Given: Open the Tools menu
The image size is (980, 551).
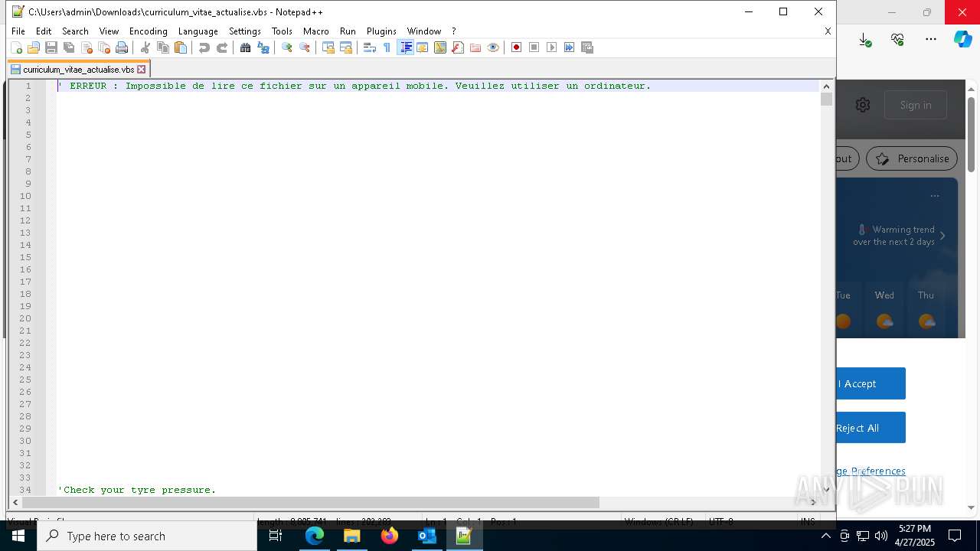Looking at the screenshot, I should click(282, 31).
